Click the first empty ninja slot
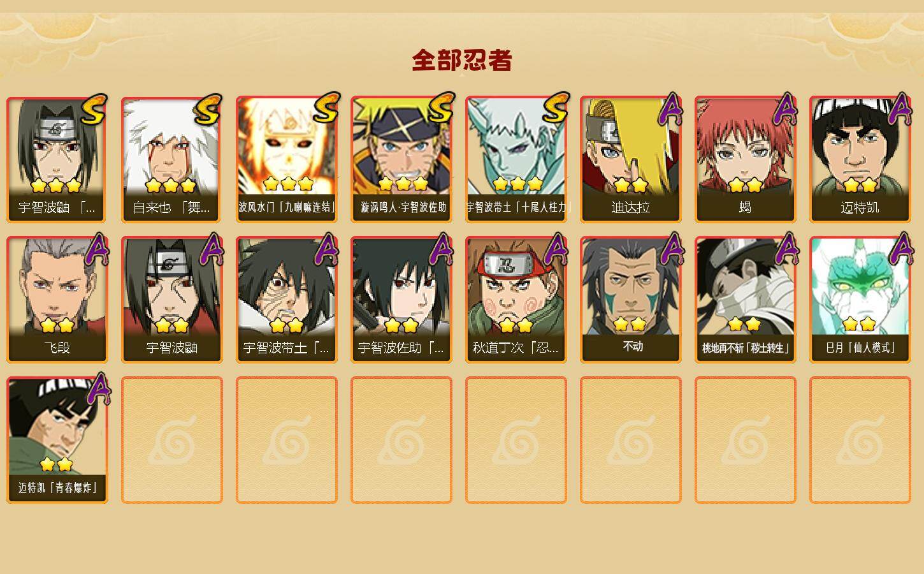This screenshot has width=924, height=574. tap(172, 440)
